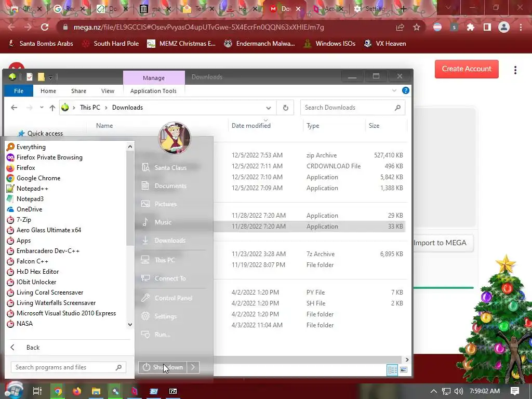Open volume control in system tray

pos(458,391)
